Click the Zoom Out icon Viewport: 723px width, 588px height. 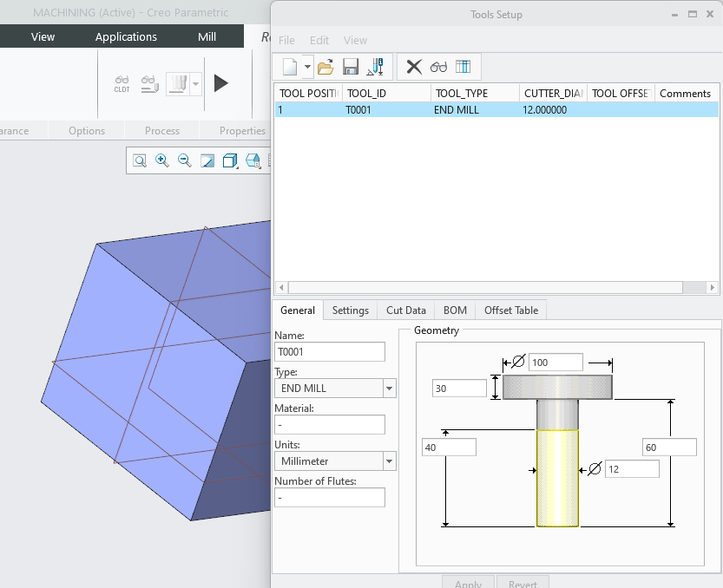pyautogui.click(x=184, y=160)
